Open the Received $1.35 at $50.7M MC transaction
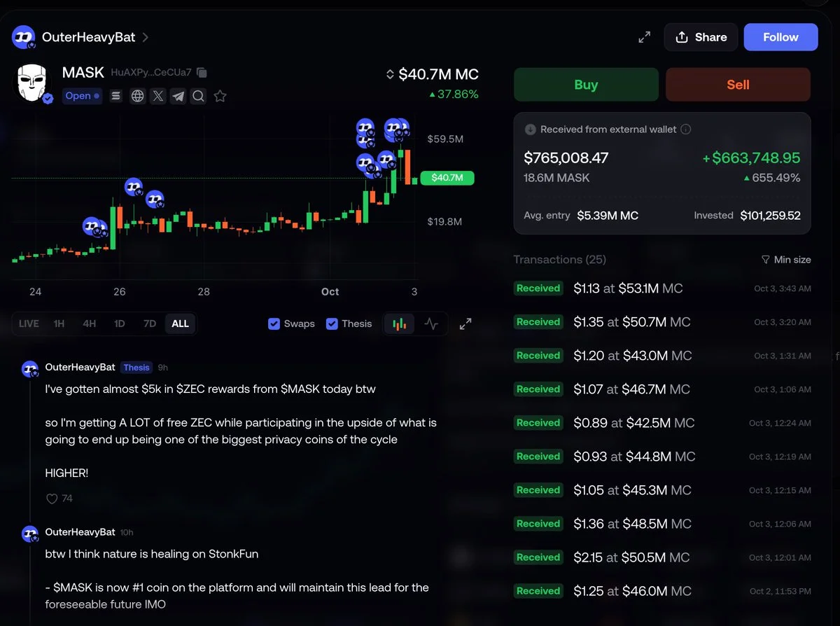 point(662,322)
